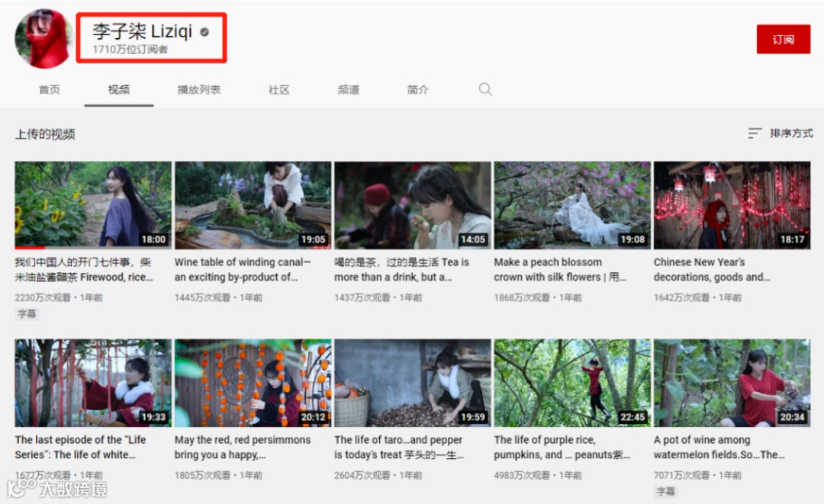This screenshot has height=504, width=824.
Task: Open the Chinese New Year's decorations thumbnail
Action: (732, 205)
